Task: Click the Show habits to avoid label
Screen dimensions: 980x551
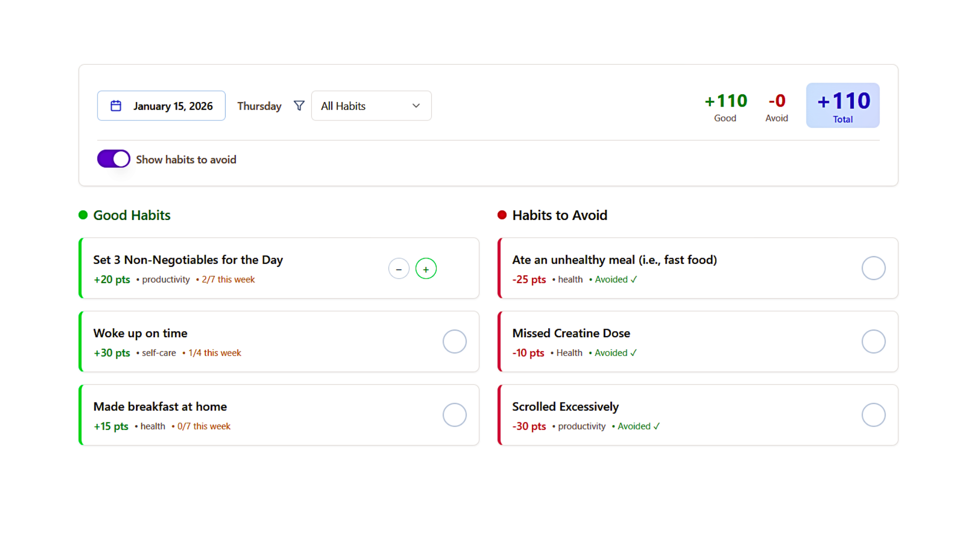Action: coord(186,160)
